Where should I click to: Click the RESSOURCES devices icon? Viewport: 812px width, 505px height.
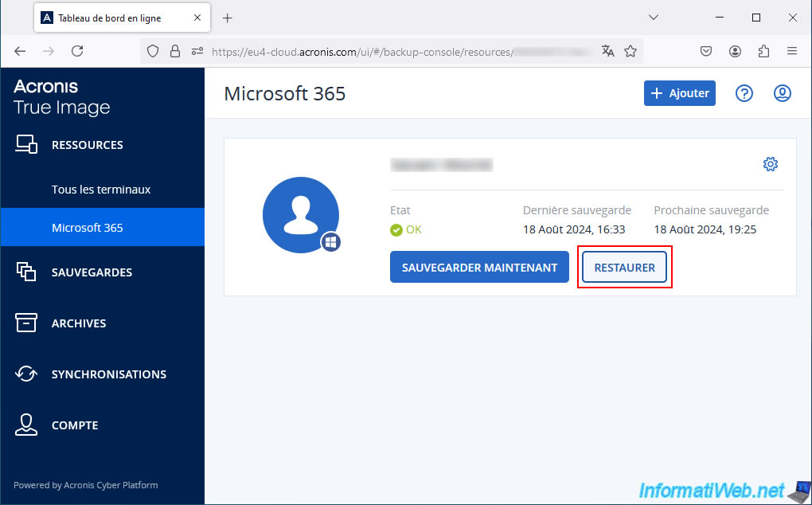[x=26, y=144]
